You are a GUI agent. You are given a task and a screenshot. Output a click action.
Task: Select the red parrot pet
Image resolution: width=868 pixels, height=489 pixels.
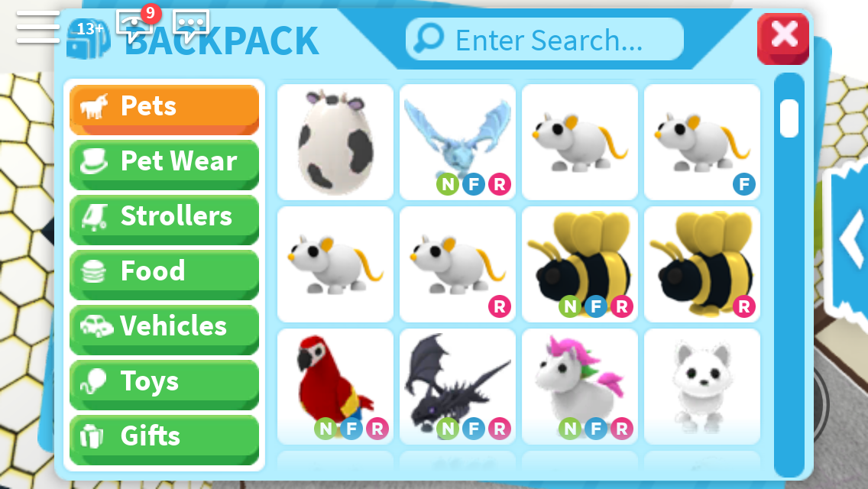335,387
